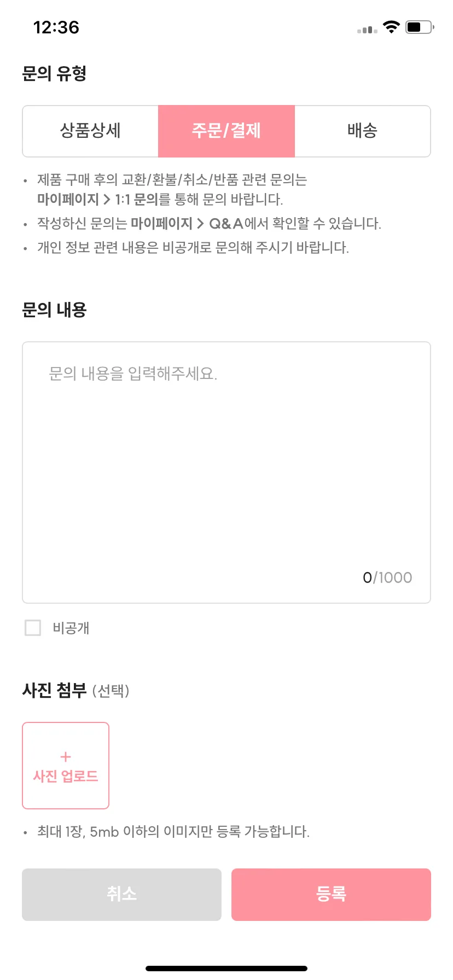
Task: Click the 비공개 label text
Action: click(x=71, y=628)
